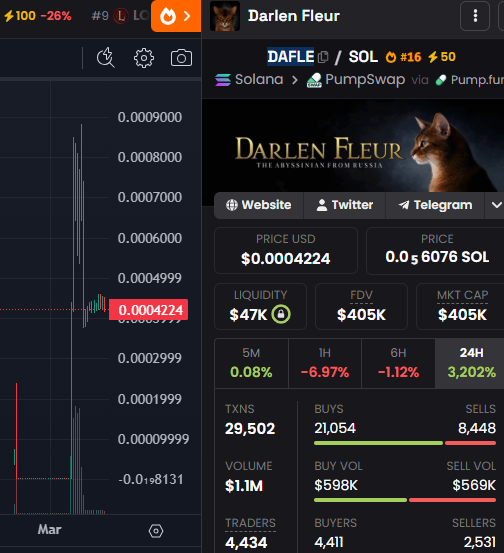Click the PRICE USD $0.0004224 box
Image resolution: width=504 pixels, height=553 pixels.
286,250
